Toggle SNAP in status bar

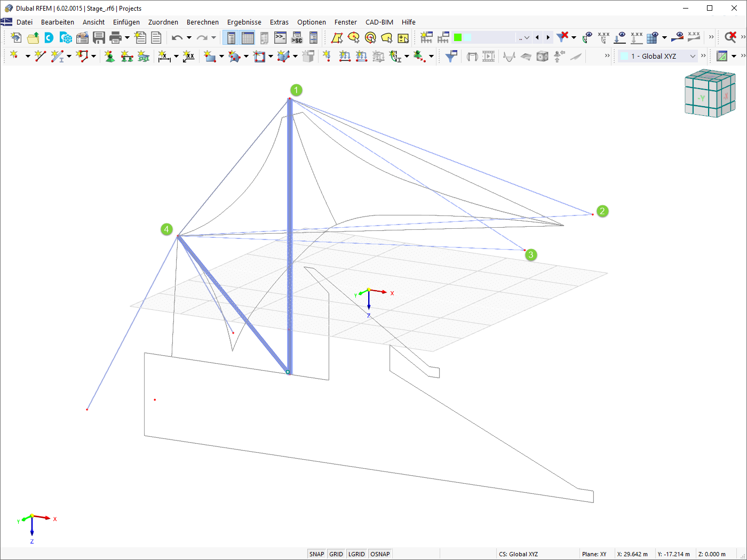[316, 554]
